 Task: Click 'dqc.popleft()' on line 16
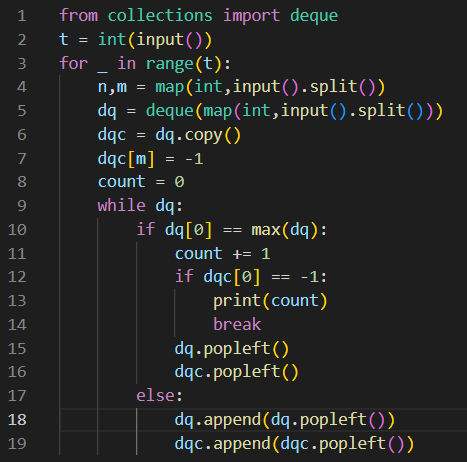[x=237, y=372]
